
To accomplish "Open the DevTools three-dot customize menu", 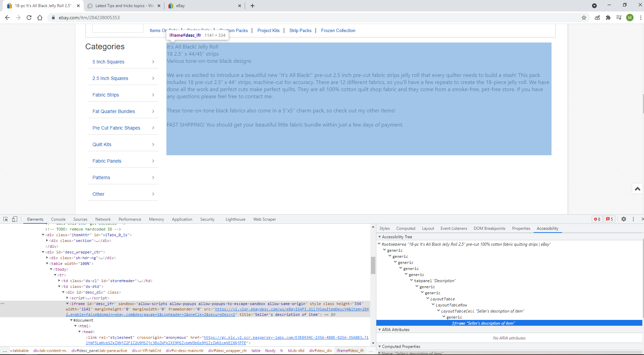I will [x=633, y=219].
